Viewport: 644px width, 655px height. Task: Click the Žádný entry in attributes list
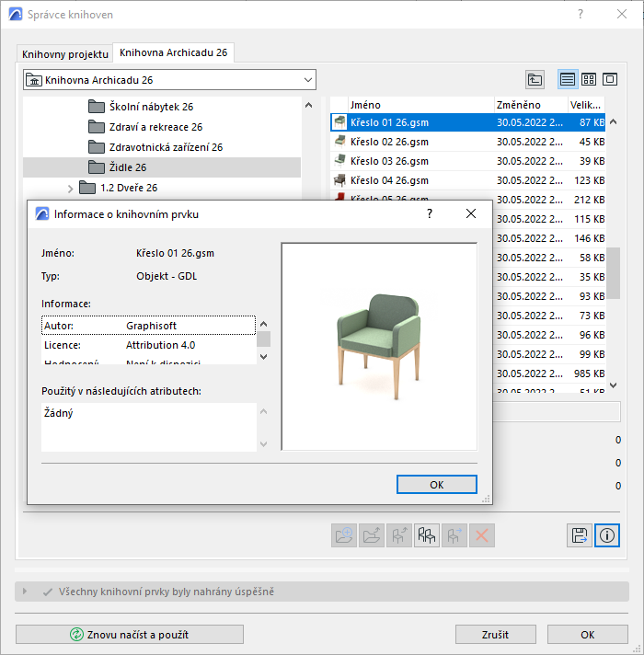pos(59,413)
